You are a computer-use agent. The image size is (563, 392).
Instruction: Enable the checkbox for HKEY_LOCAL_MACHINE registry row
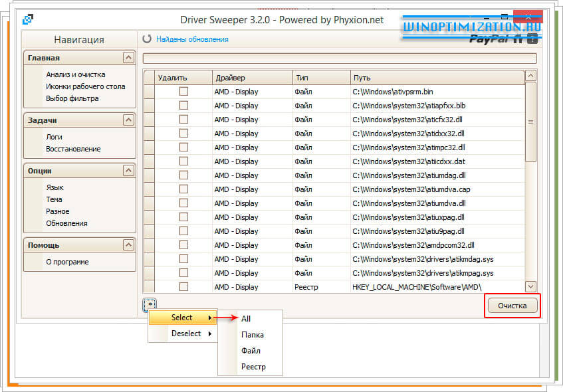point(183,287)
